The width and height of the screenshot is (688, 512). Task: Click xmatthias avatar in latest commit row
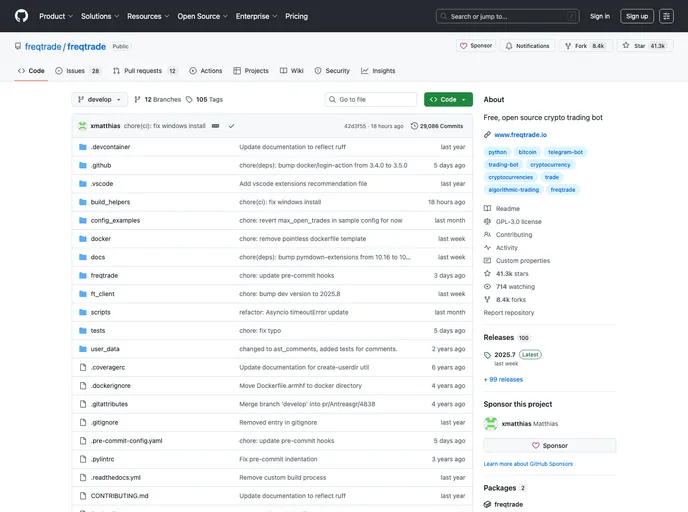[82, 126]
